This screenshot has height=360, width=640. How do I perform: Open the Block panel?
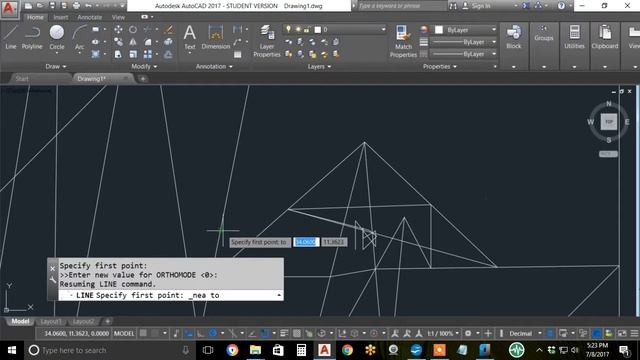(x=513, y=38)
